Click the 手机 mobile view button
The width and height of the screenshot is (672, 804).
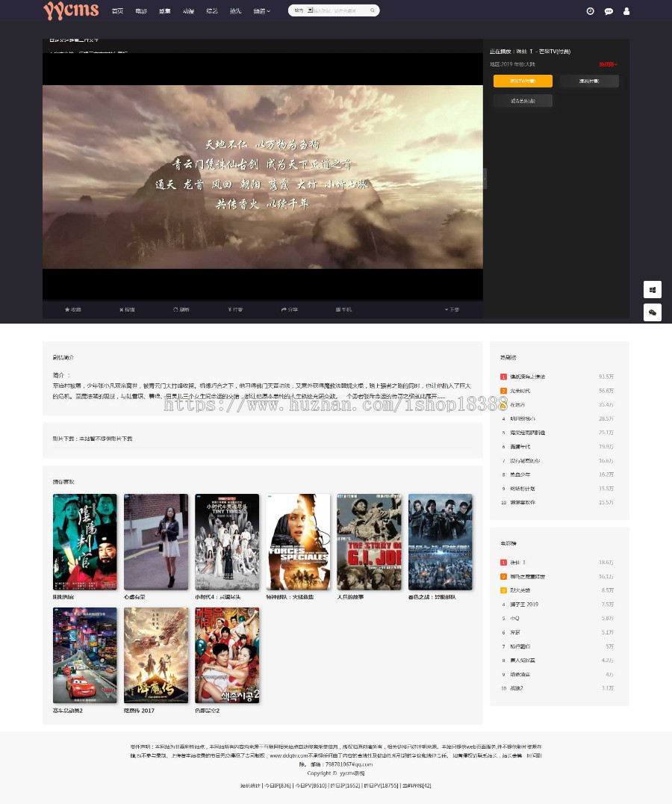343,309
